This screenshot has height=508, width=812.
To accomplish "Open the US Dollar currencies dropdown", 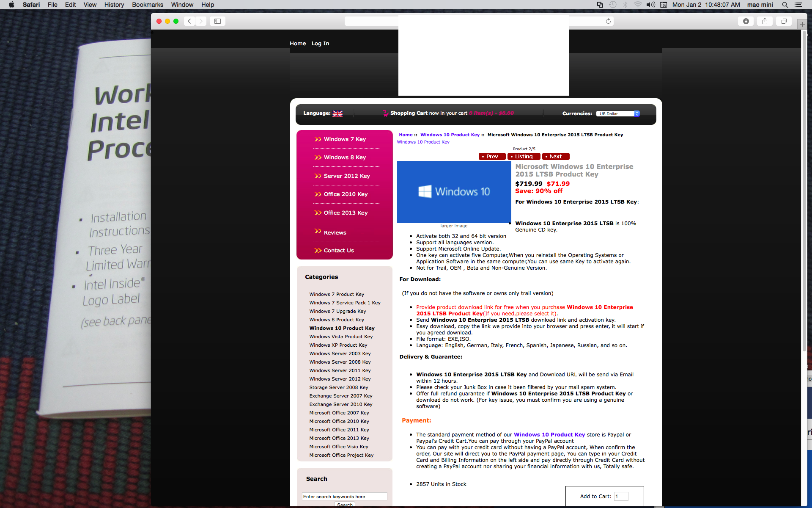I will click(618, 113).
